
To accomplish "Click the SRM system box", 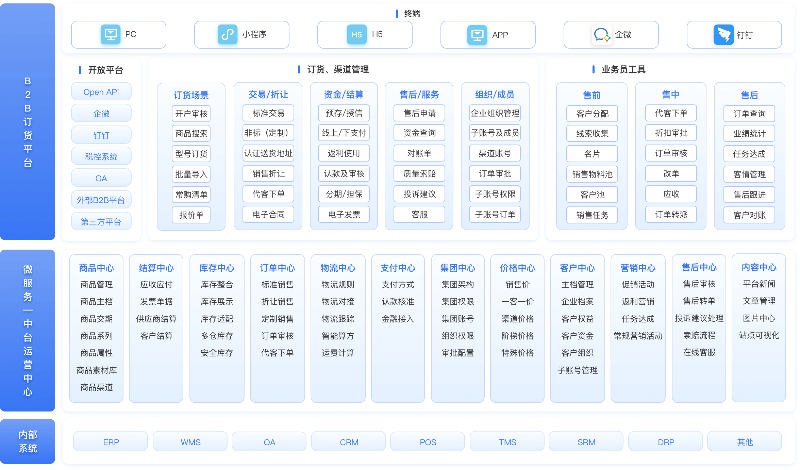I will pyautogui.click(x=586, y=442).
